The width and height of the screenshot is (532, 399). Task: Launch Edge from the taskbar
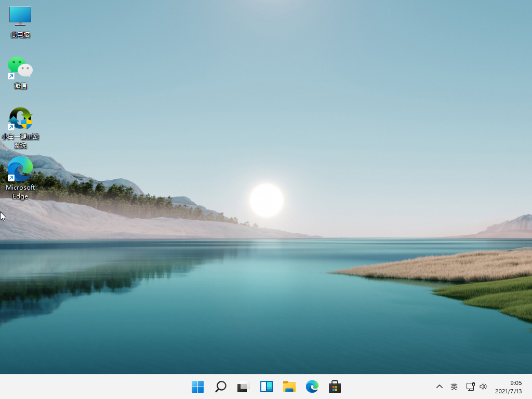pyautogui.click(x=312, y=387)
